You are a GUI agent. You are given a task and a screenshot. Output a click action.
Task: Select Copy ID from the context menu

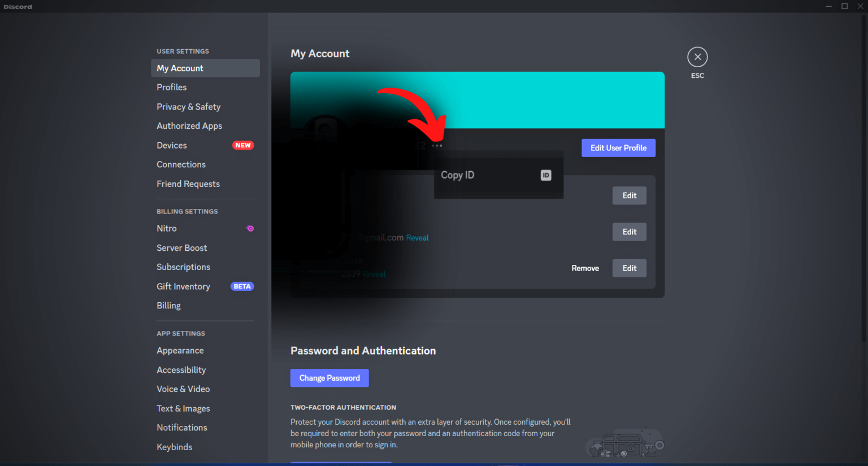coord(458,175)
